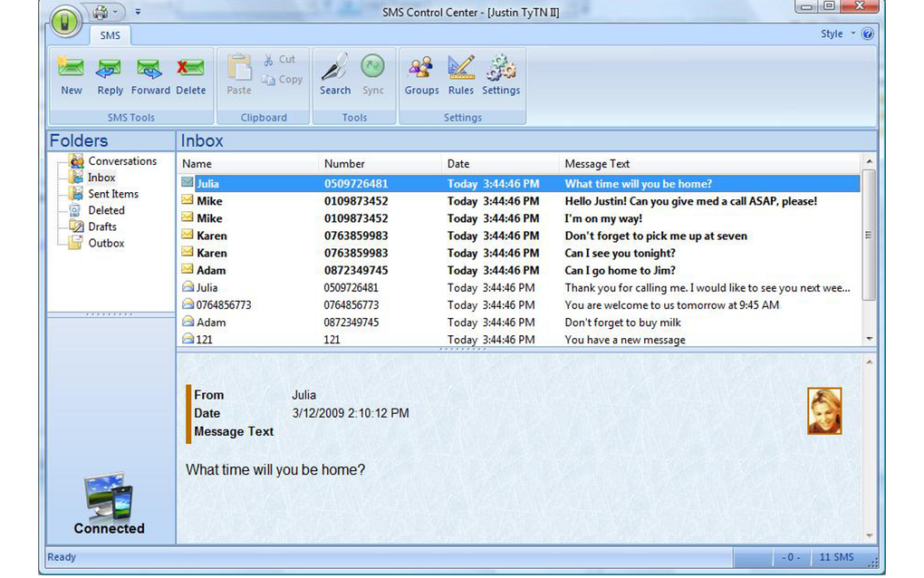Select Adam's message 'Can I go home to Jim?'

tap(518, 271)
